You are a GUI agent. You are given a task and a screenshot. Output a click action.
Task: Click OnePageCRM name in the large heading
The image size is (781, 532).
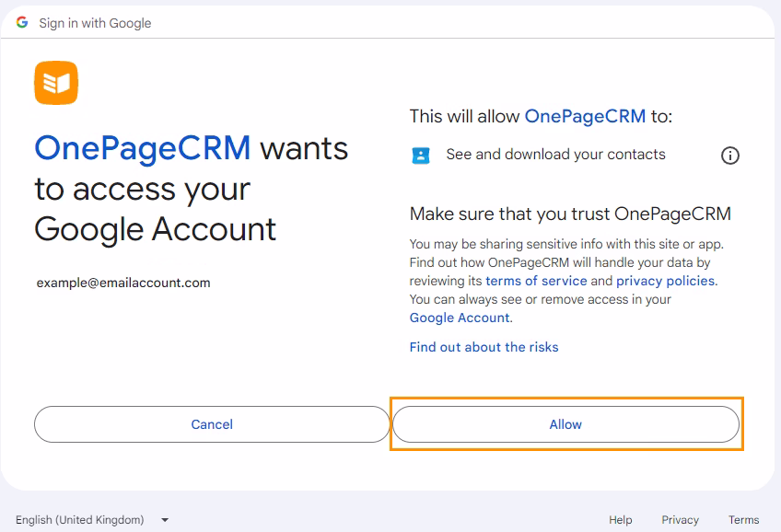coord(143,148)
